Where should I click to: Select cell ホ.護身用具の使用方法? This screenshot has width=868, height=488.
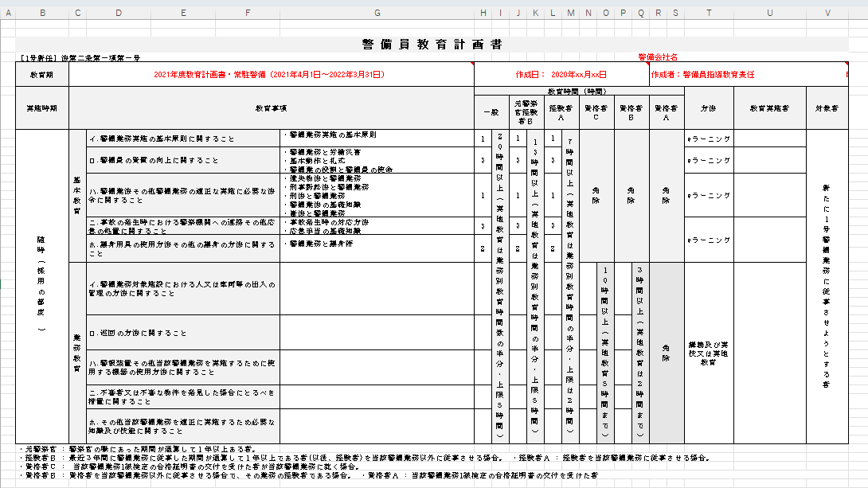click(183, 248)
